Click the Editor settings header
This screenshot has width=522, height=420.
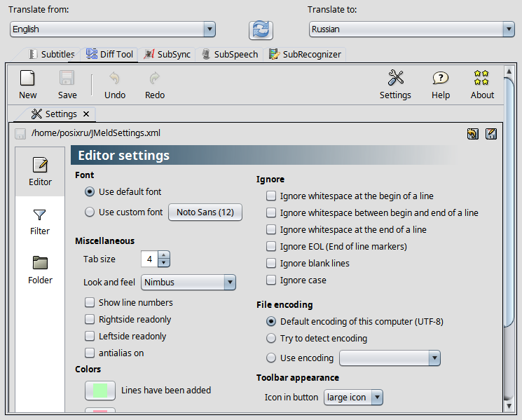tap(124, 156)
